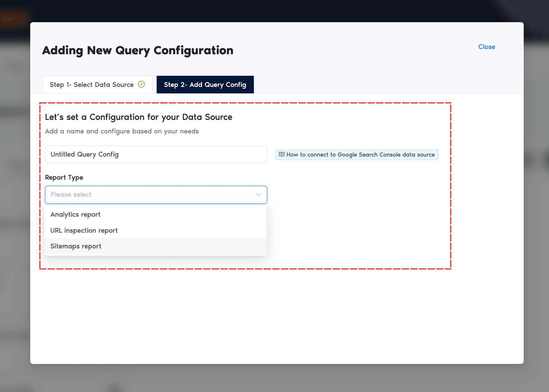
Task: Click the chevron arrow in Report Type
Action: [258, 194]
